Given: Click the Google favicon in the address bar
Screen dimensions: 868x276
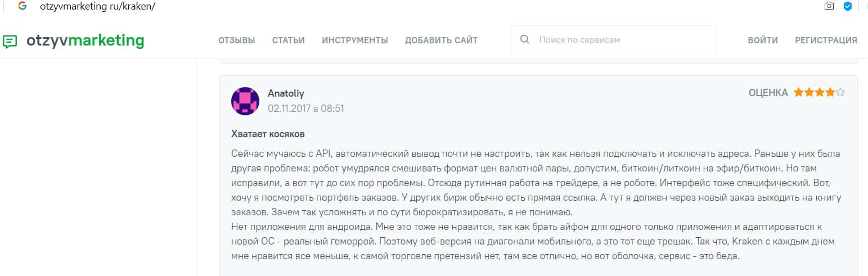Looking at the screenshot, I should tap(23, 6).
